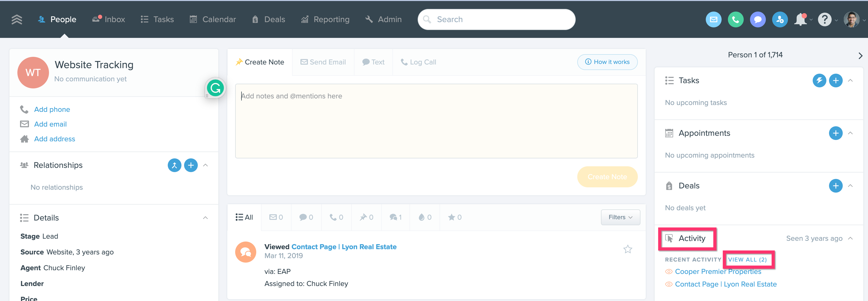
Task: Click the Search input field
Action: coord(496,19)
